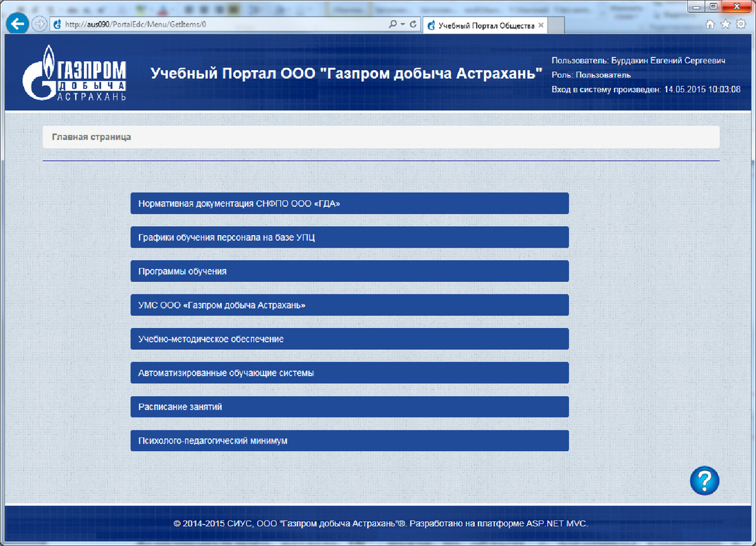The height and width of the screenshot is (546, 756).
Task: Click the browser forward arrow button
Action: (40, 23)
